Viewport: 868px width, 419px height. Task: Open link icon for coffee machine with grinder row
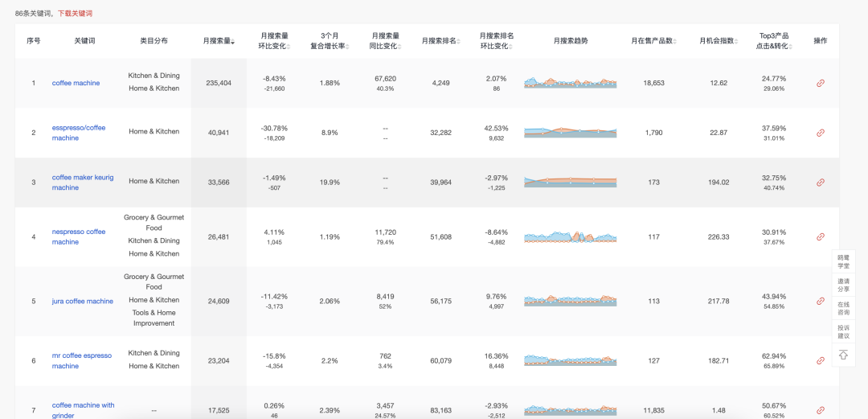pos(821,410)
